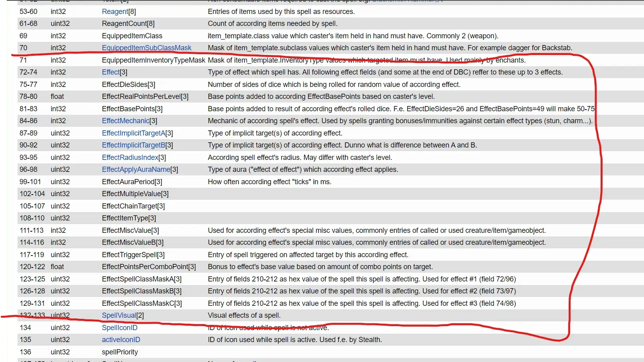The image size is (644, 362).
Task: Click the field index 75-77
Action: pyautogui.click(x=28, y=85)
